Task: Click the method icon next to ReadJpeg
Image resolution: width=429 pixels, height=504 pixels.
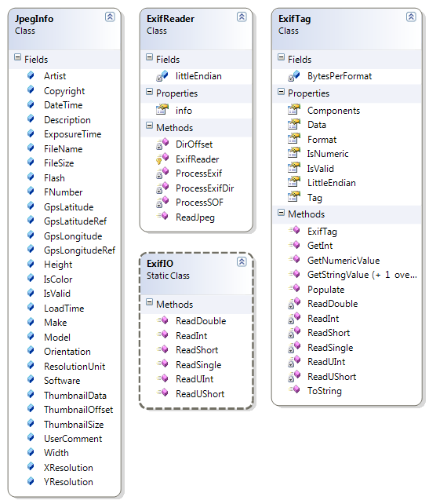Action: 163,216
